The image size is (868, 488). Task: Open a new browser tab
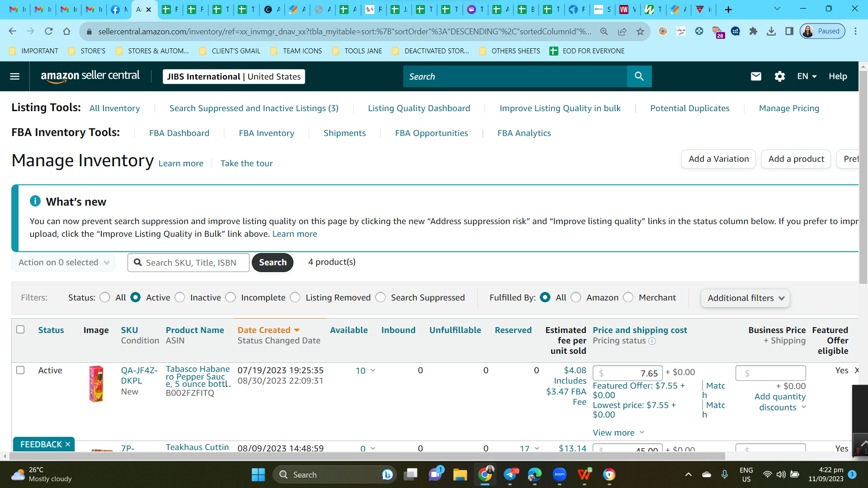pyautogui.click(x=728, y=9)
